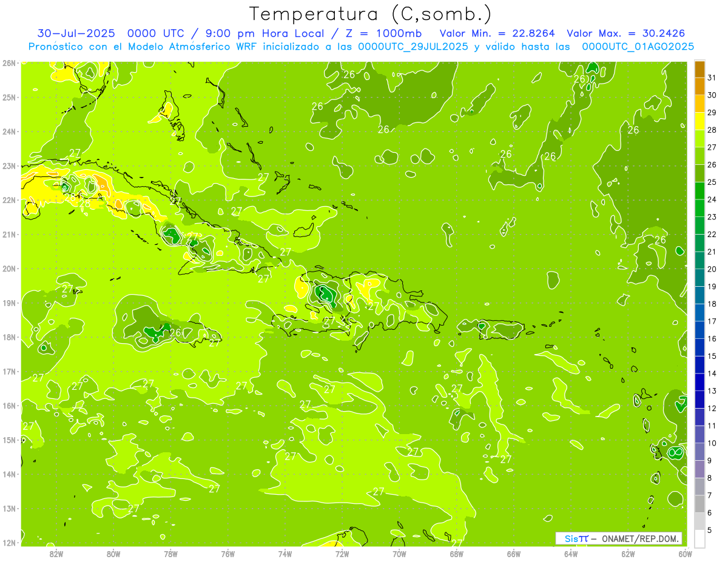The image size is (728, 562).
Task: Select the date text "30-Jul-2025"
Action: [x=76, y=33]
